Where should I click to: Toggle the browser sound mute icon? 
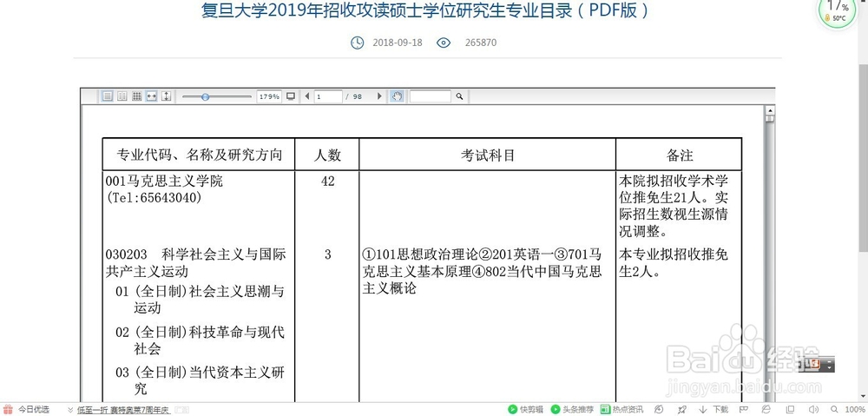(x=812, y=410)
